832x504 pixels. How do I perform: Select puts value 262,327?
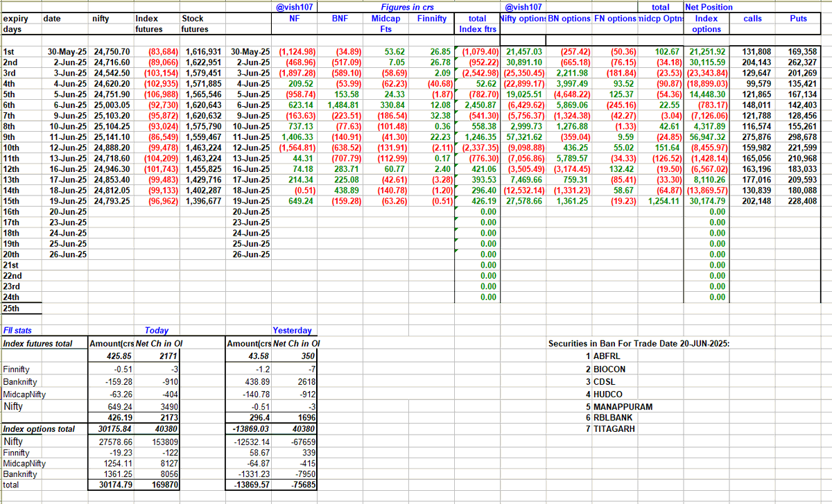pyautogui.click(x=802, y=62)
